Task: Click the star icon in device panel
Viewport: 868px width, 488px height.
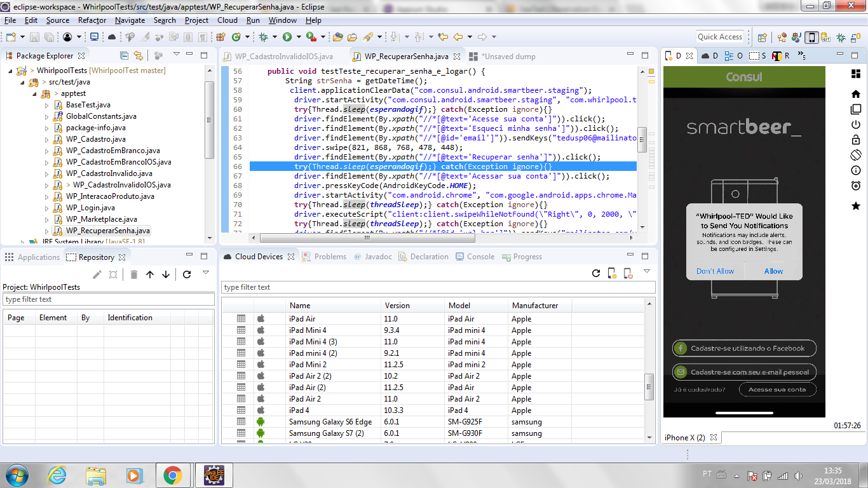Action: [x=855, y=206]
